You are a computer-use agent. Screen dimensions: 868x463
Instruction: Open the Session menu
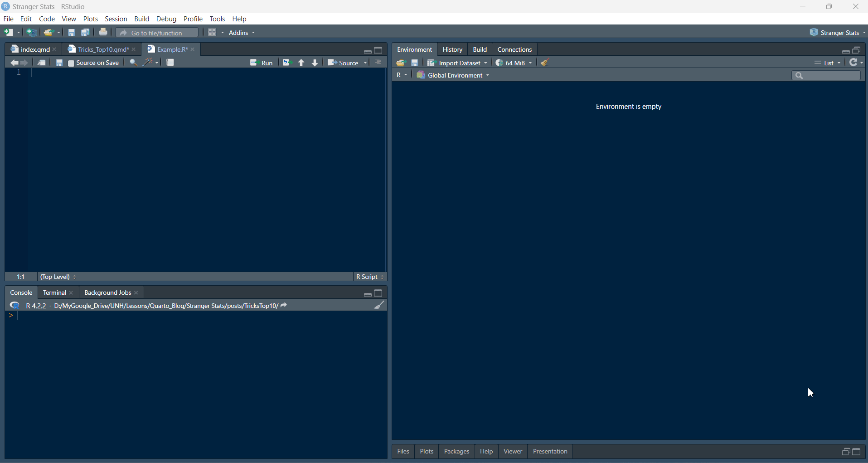click(x=116, y=19)
